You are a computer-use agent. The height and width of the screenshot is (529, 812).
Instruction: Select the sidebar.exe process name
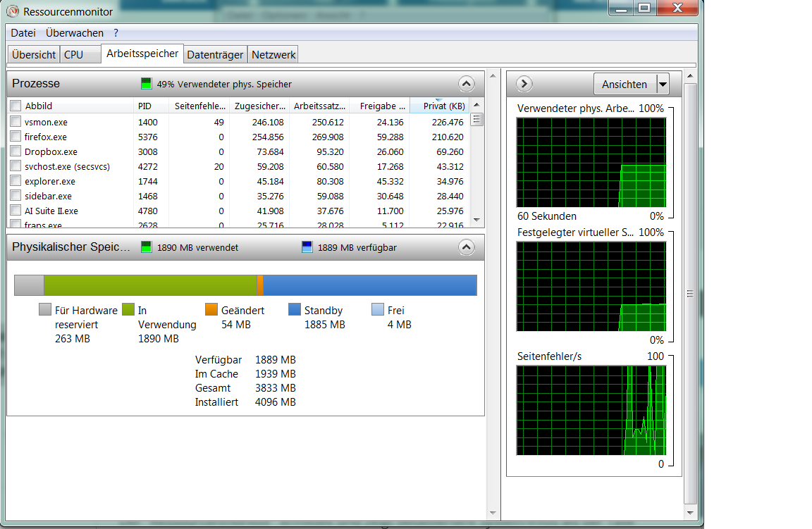coord(48,197)
